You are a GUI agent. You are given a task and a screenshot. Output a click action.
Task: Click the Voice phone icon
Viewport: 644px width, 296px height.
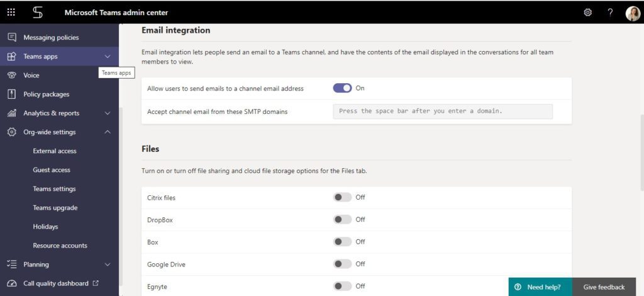(x=12, y=75)
